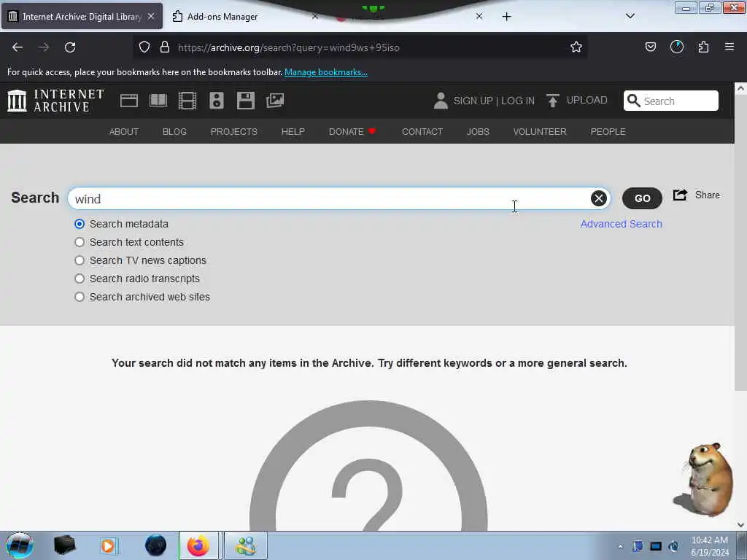The image size is (747, 560).
Task: Close the Add-ons Manager tab
Action: (315, 16)
